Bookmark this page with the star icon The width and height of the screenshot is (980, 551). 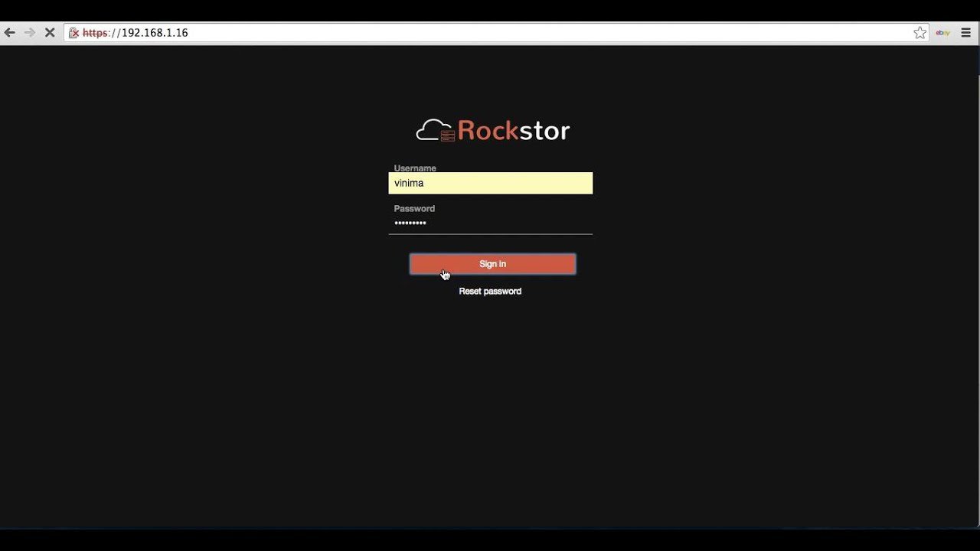point(920,33)
